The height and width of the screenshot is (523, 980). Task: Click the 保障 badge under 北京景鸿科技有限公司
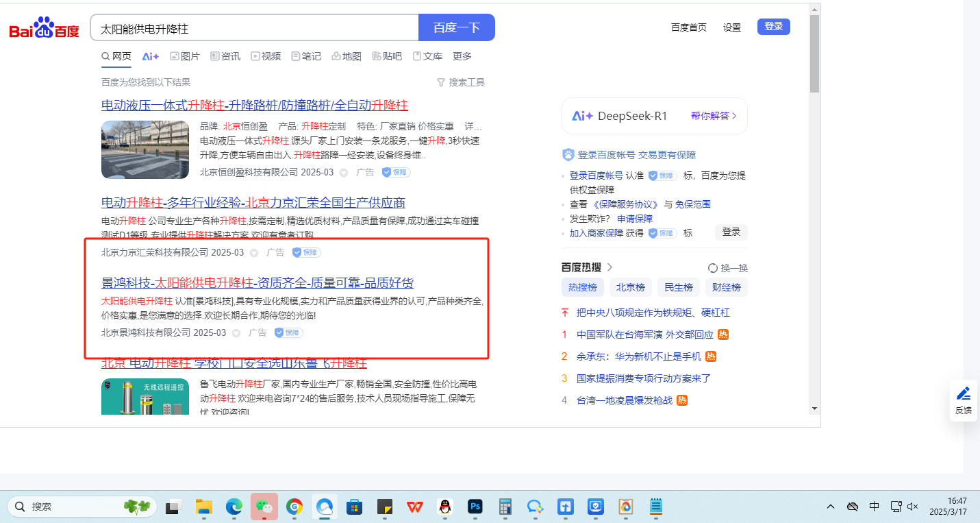coord(289,332)
